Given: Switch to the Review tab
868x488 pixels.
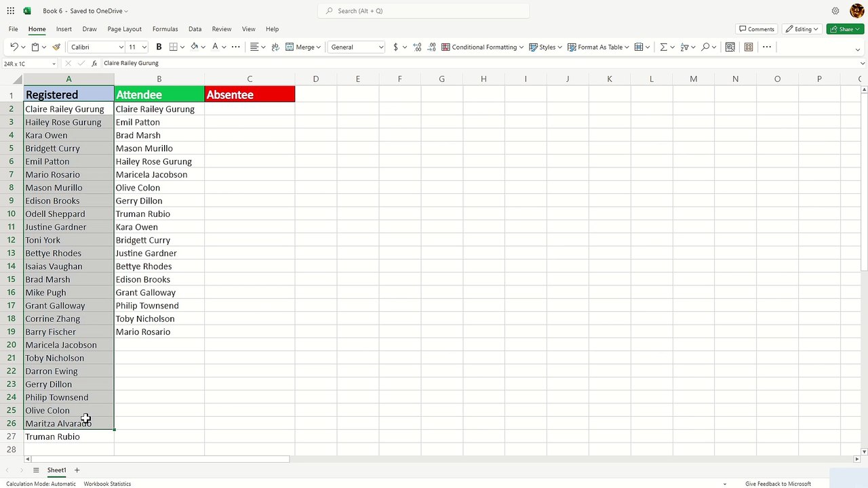Looking at the screenshot, I should 222,29.
